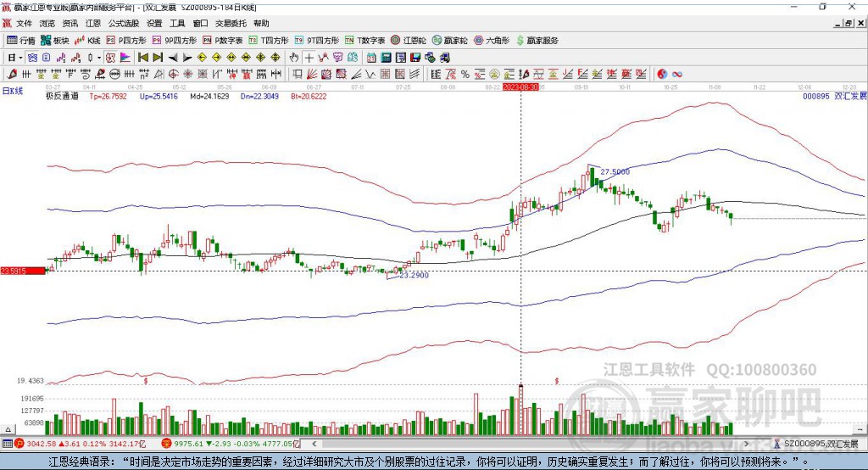Click the yin-yang circle icon
This screenshot has width=868, height=470.
click(661, 74)
